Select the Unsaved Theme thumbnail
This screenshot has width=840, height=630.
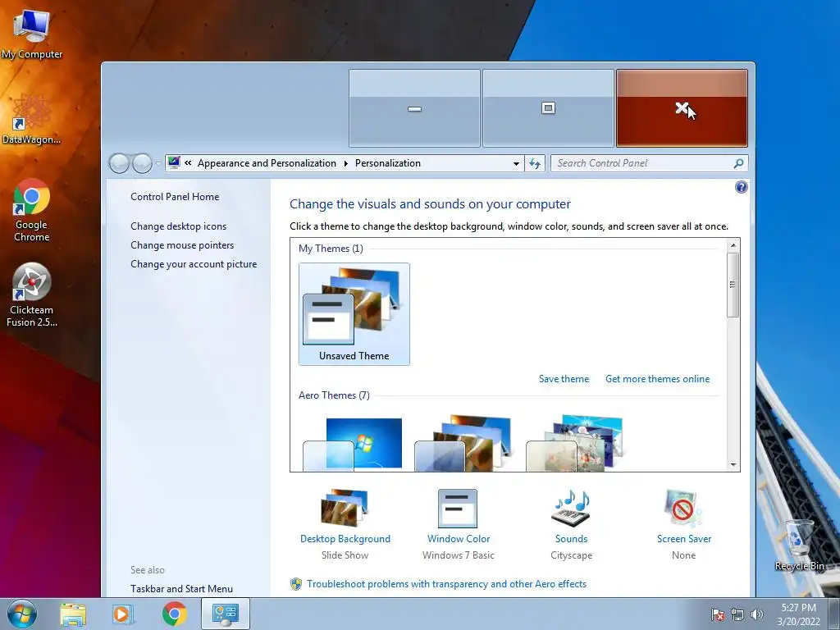click(x=354, y=314)
